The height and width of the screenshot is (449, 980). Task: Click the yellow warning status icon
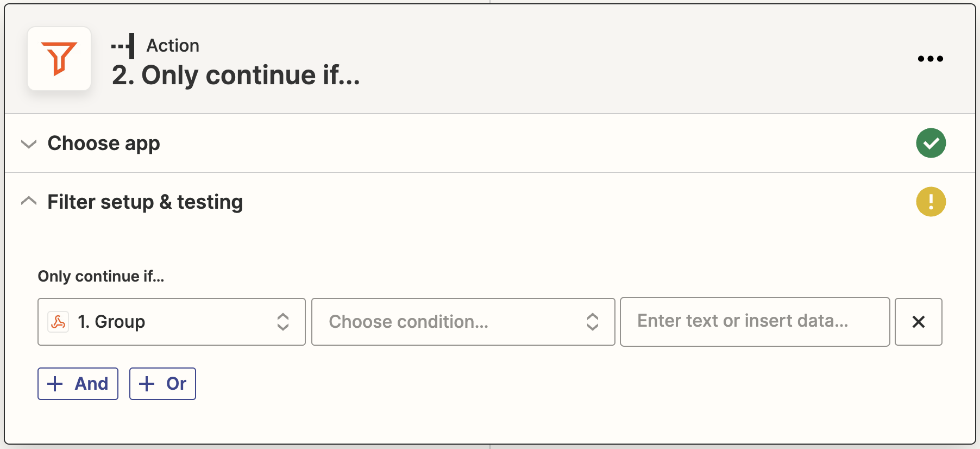click(931, 202)
